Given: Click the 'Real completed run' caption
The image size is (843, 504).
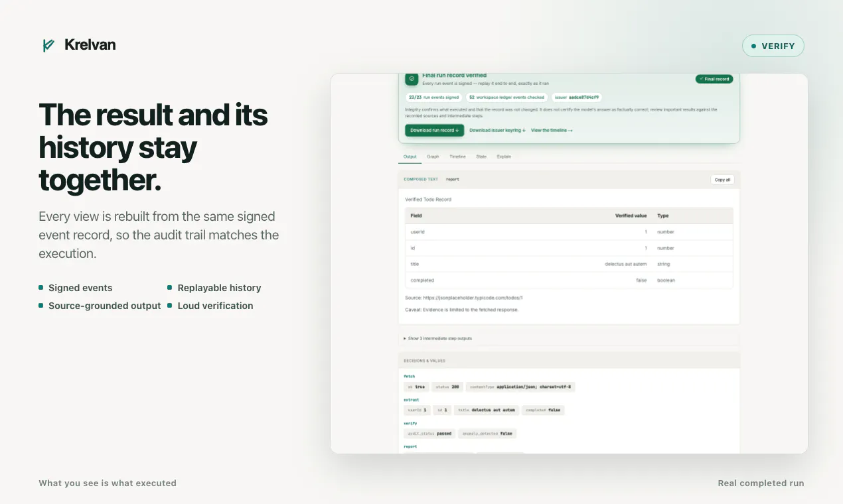Looking at the screenshot, I should [761, 483].
